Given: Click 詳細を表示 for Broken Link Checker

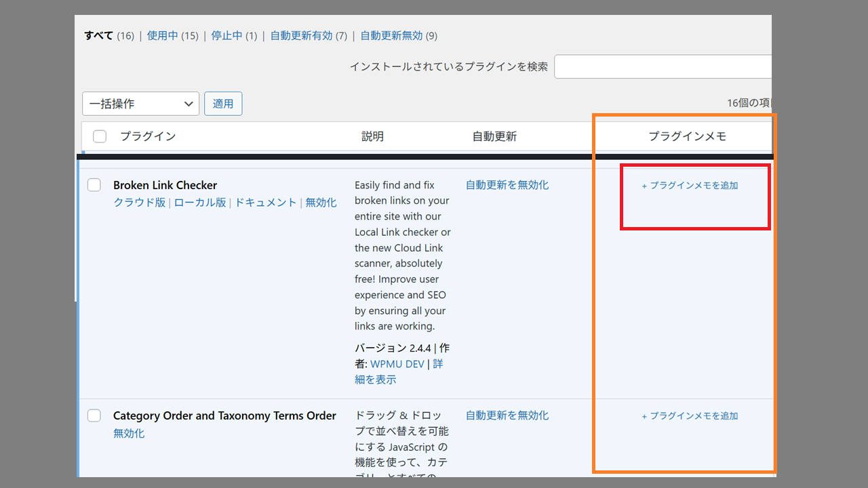Looking at the screenshot, I should 399,371.
